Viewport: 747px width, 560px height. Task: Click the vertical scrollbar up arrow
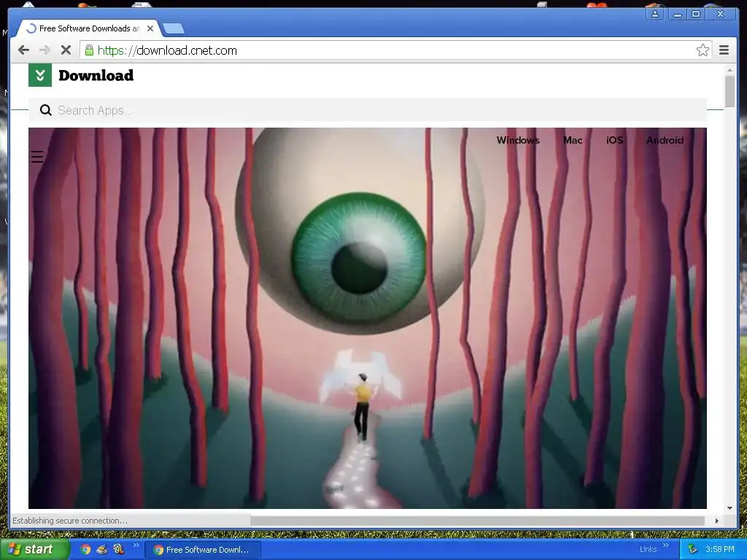pos(729,70)
